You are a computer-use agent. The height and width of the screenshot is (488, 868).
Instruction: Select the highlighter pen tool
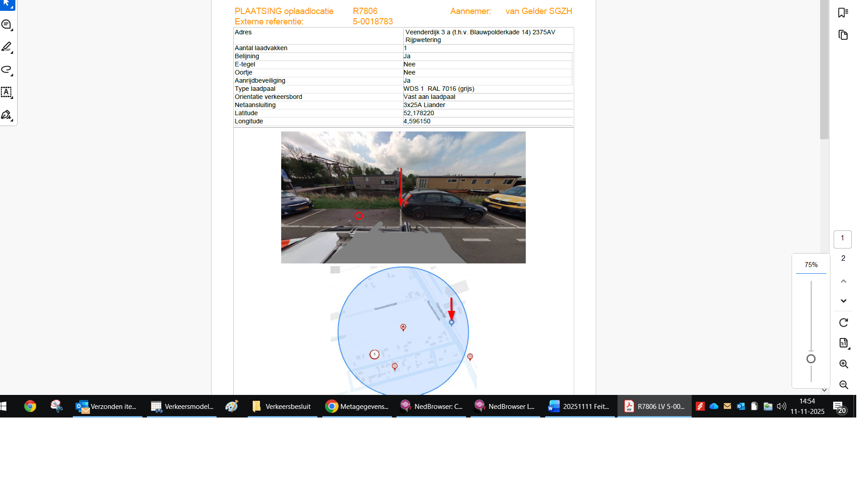(6, 47)
